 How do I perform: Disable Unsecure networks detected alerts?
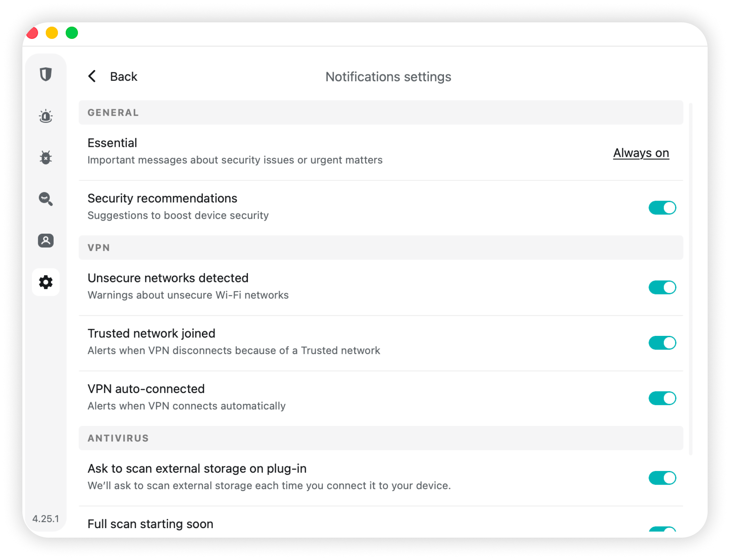pyautogui.click(x=662, y=287)
